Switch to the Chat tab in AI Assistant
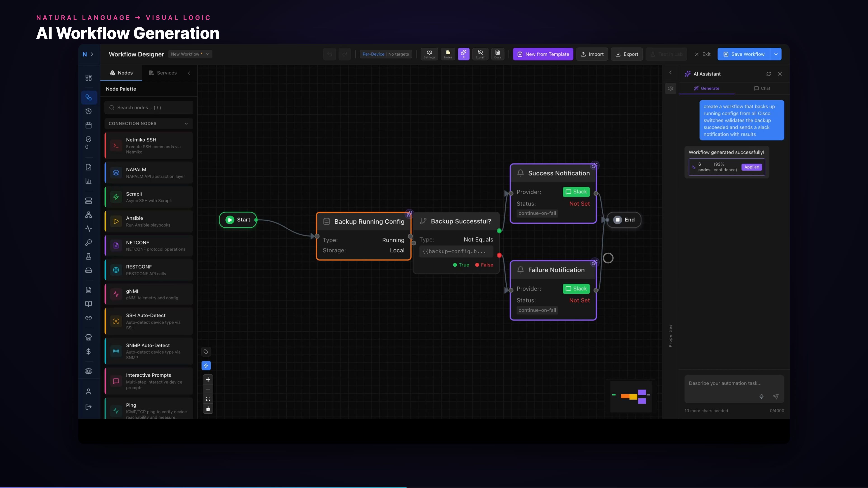Viewport: 868px width, 488px height. (x=762, y=88)
